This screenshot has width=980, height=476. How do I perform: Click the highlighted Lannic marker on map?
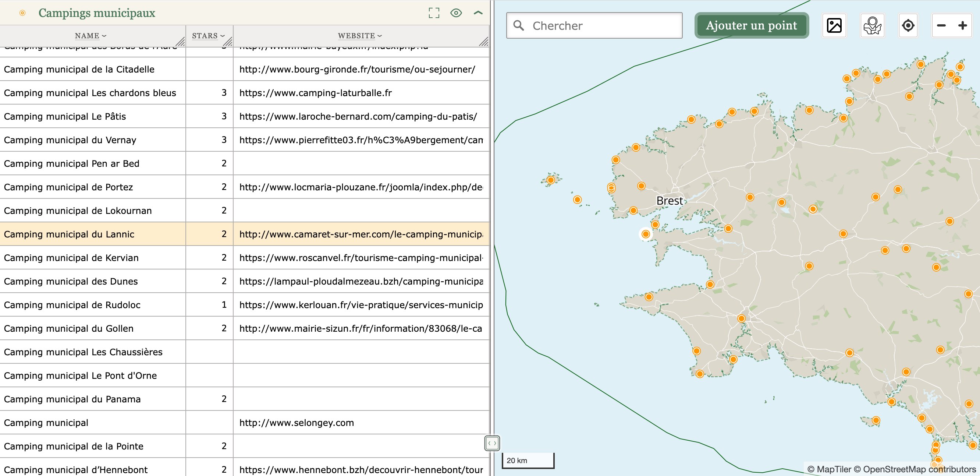(x=646, y=234)
